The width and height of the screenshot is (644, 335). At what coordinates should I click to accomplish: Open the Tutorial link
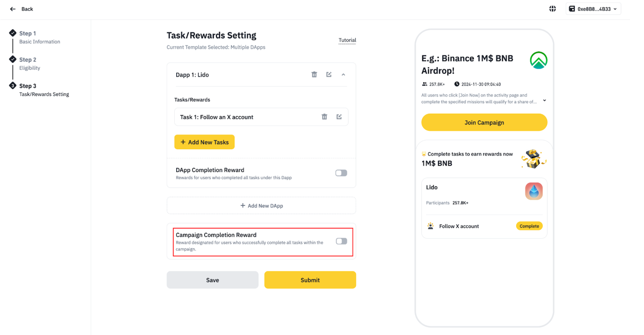click(347, 40)
